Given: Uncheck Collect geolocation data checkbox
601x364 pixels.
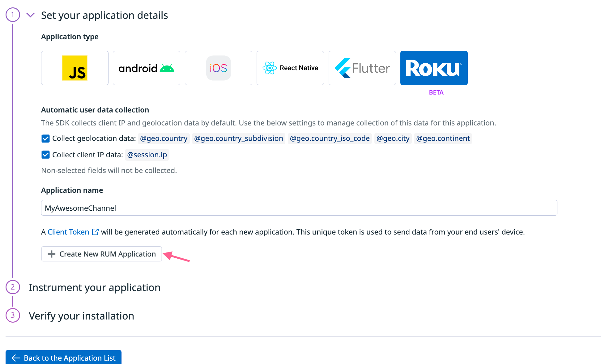Looking at the screenshot, I should pyautogui.click(x=45, y=138).
